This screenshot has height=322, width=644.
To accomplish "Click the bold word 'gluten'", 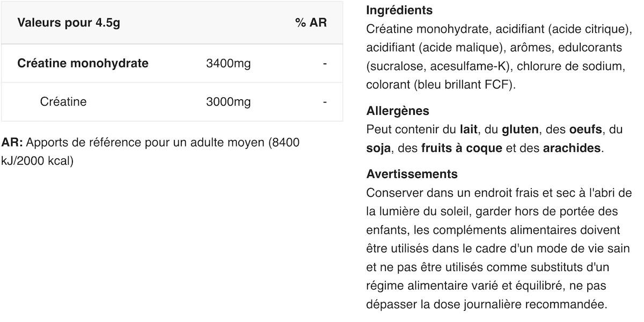I will click(x=520, y=129).
